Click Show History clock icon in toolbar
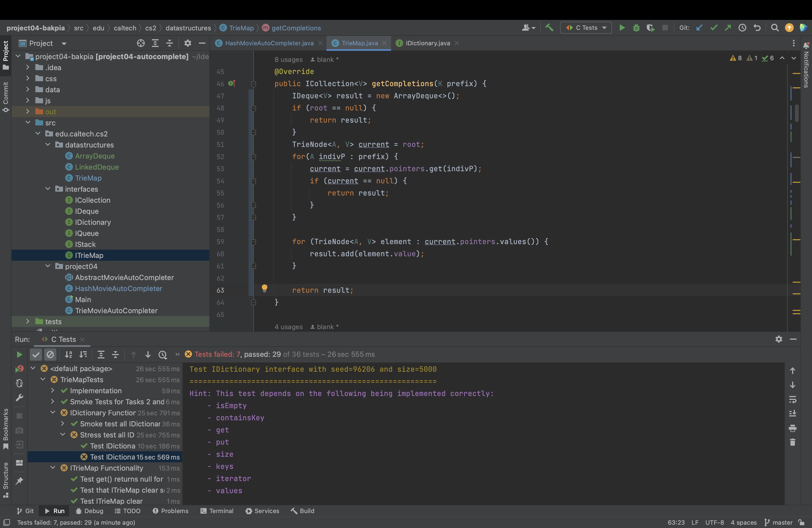The image size is (812, 528). (742, 28)
